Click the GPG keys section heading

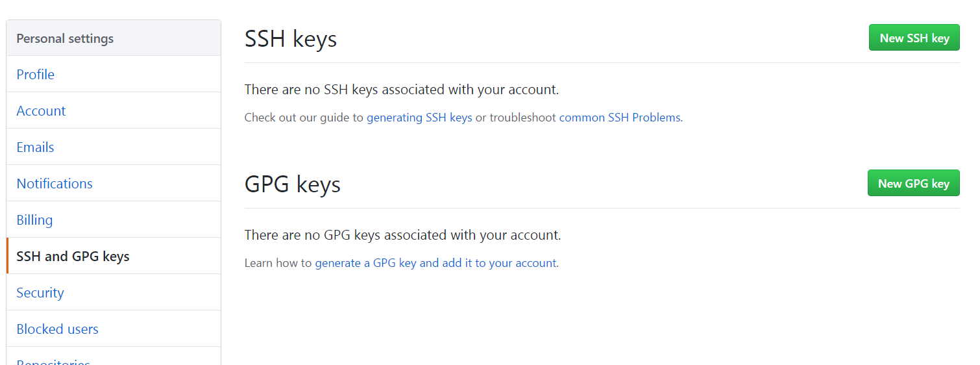pyautogui.click(x=292, y=184)
